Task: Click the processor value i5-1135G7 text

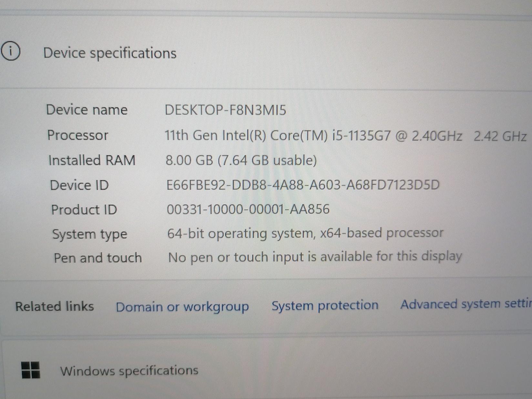Action: [x=345, y=136]
